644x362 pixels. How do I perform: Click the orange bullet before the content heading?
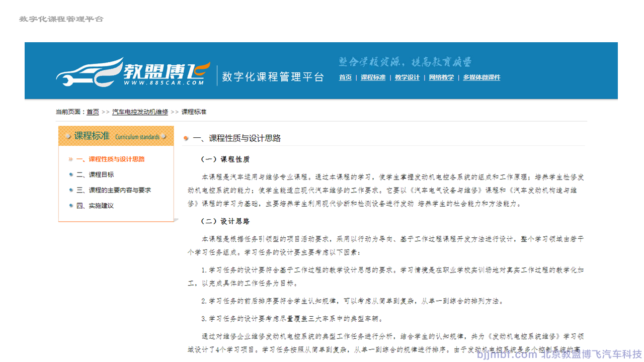point(186,138)
